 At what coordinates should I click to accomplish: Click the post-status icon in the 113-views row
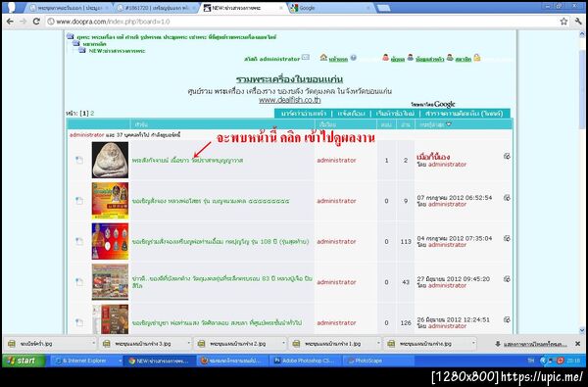point(79,241)
